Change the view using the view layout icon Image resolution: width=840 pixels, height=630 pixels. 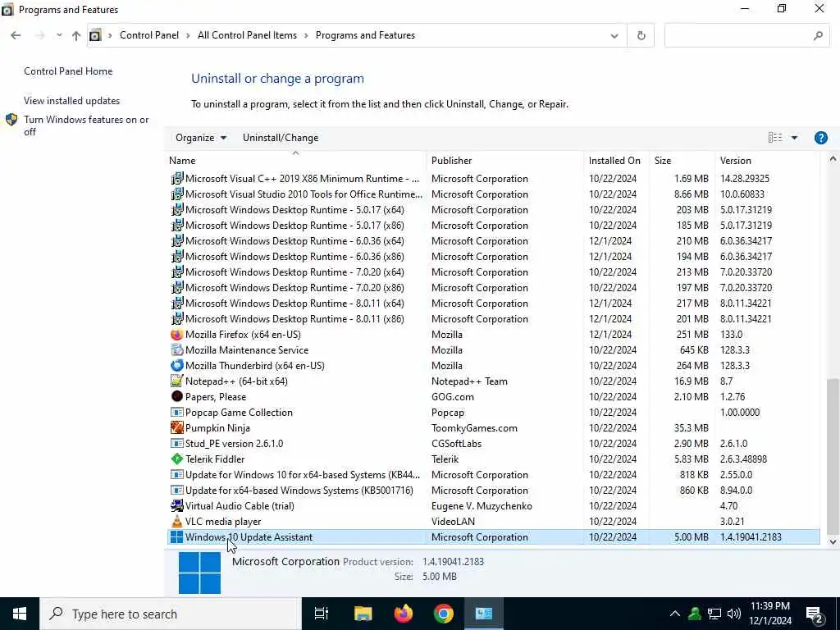[775, 138]
